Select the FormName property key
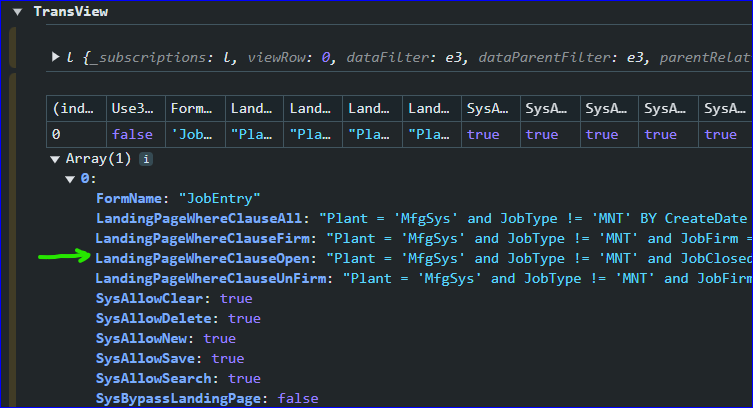 point(129,199)
